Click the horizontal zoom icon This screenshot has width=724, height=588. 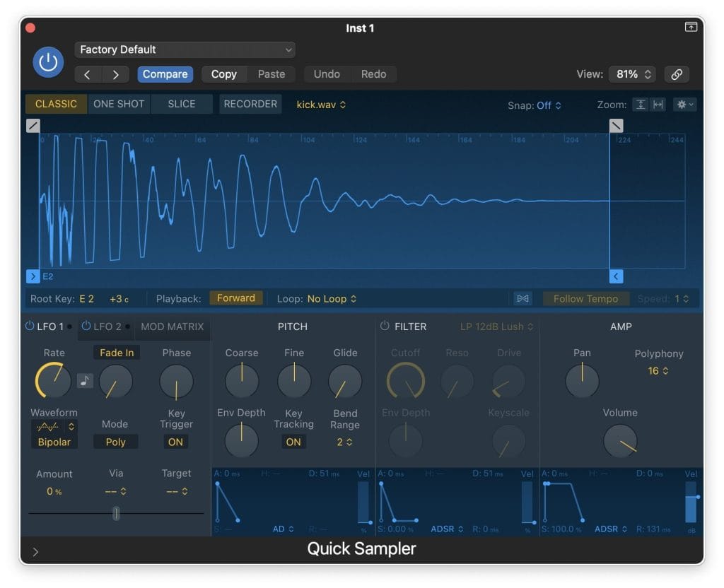(x=658, y=105)
